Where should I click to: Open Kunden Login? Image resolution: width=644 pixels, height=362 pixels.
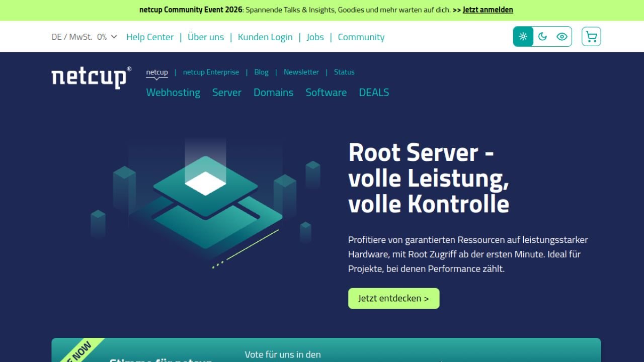pyautogui.click(x=265, y=37)
